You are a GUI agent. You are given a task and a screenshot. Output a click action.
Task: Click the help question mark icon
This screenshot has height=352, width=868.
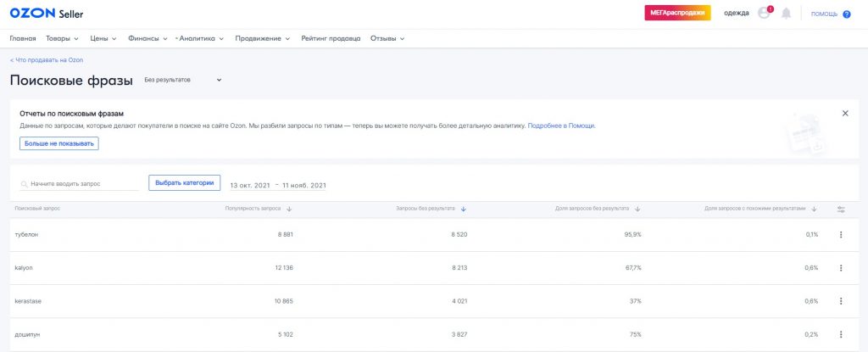[846, 14]
